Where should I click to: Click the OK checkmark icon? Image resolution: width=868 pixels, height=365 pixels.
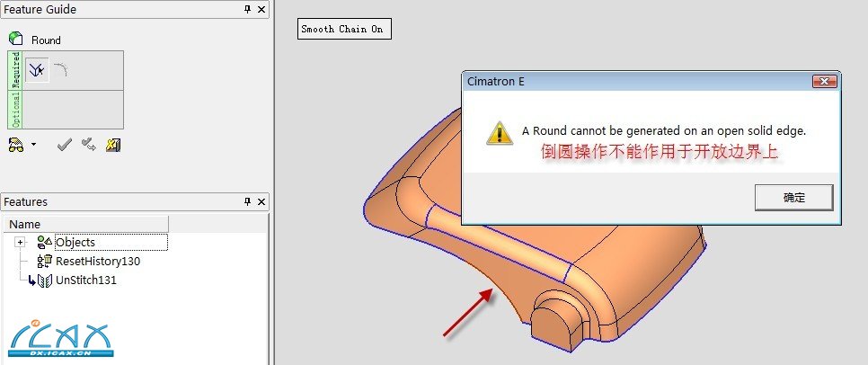pos(65,145)
